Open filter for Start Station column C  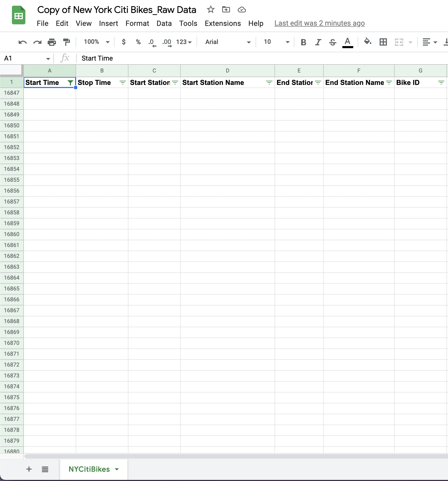tap(175, 83)
